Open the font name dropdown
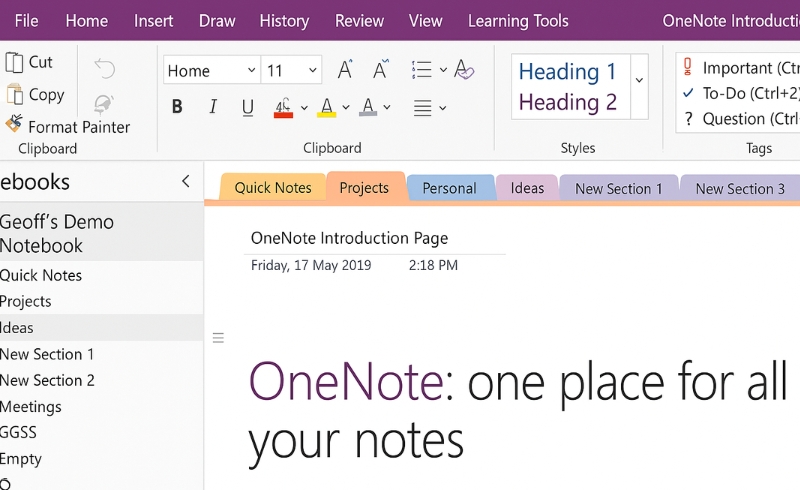Viewport: 800px width, 490px height. click(252, 70)
